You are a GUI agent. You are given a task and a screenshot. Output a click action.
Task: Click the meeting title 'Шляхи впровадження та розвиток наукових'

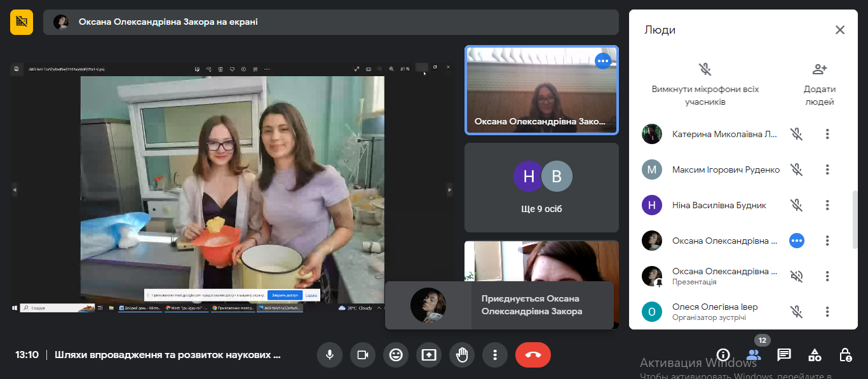pyautogui.click(x=168, y=355)
